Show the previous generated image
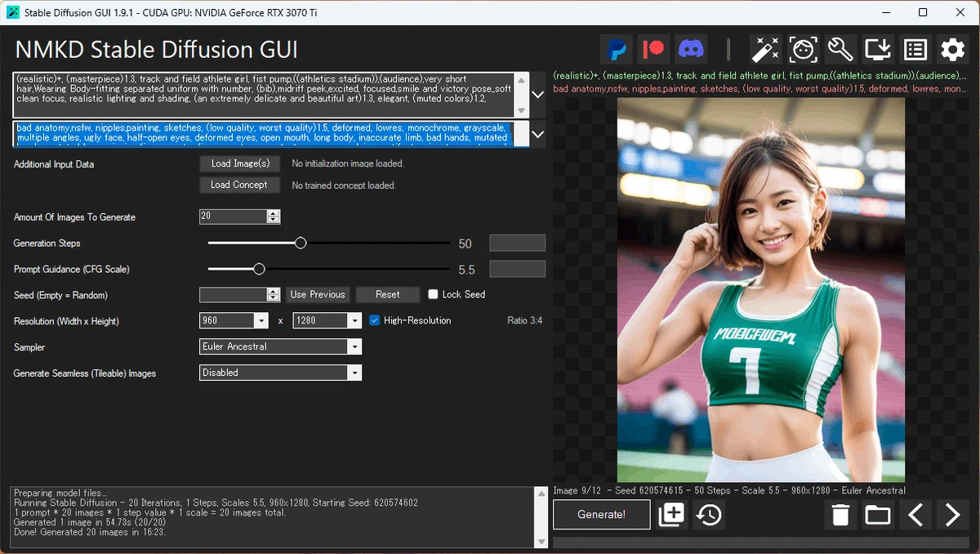The image size is (980, 554). (915, 515)
